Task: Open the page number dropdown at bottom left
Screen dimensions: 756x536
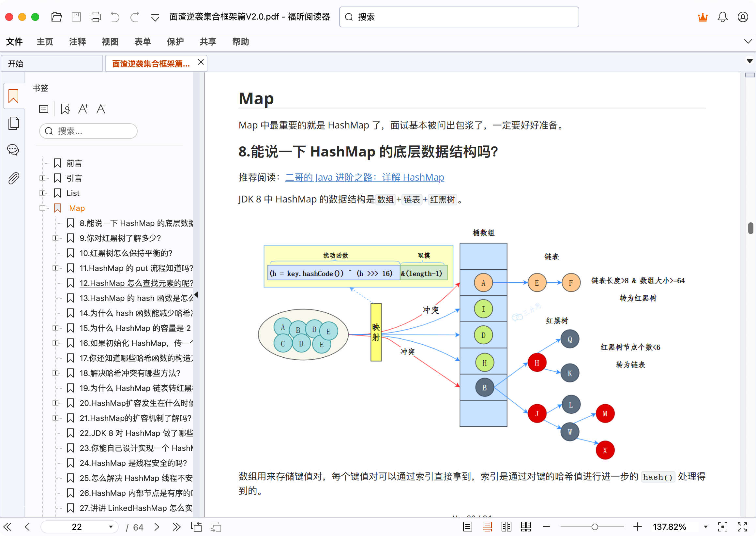Action: pos(110,527)
